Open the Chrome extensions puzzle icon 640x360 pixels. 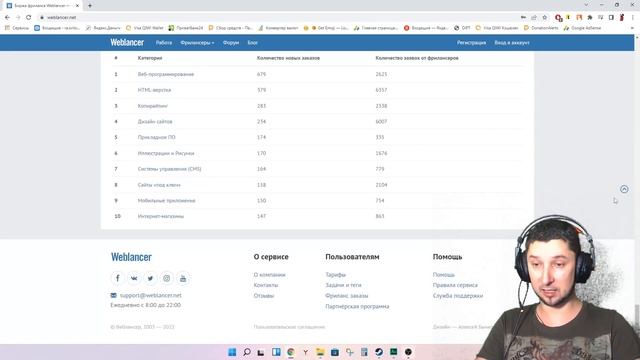click(590, 18)
